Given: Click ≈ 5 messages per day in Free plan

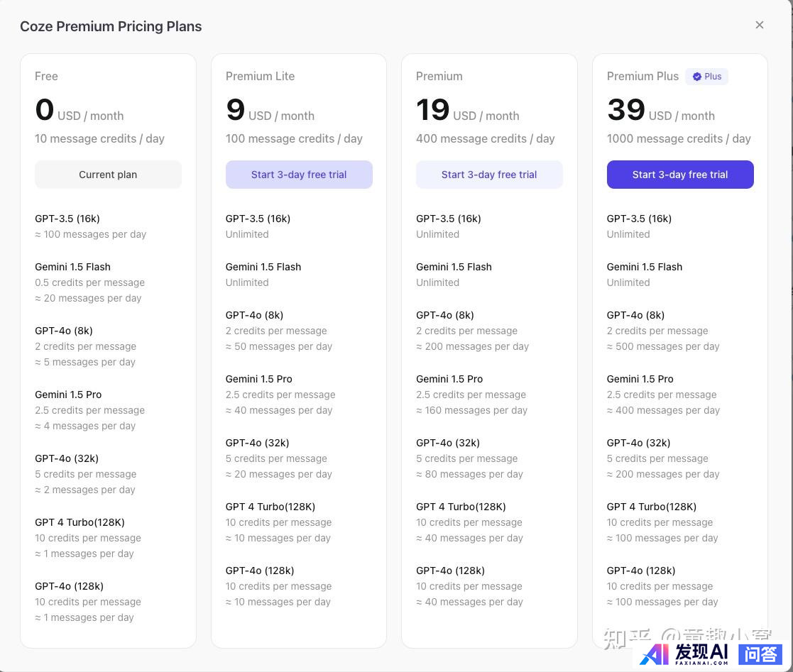Looking at the screenshot, I should tap(85, 362).
